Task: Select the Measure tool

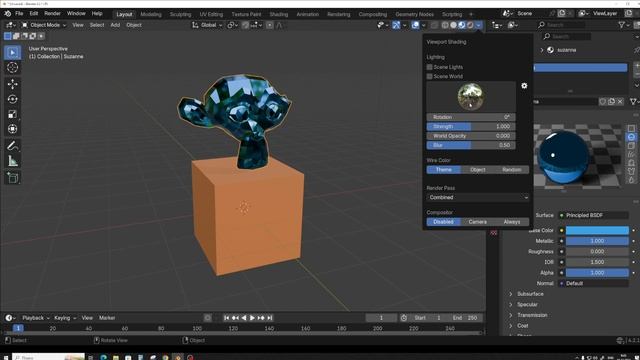Action: pyautogui.click(x=13, y=161)
